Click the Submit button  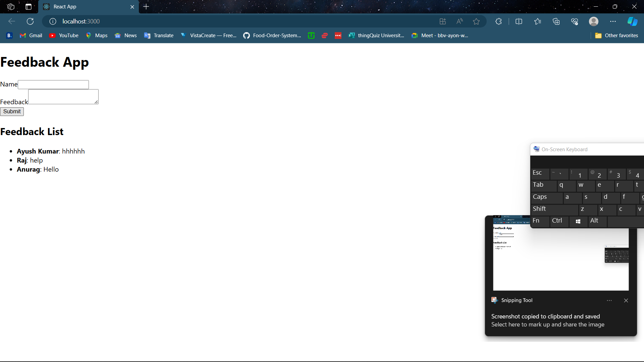click(12, 112)
